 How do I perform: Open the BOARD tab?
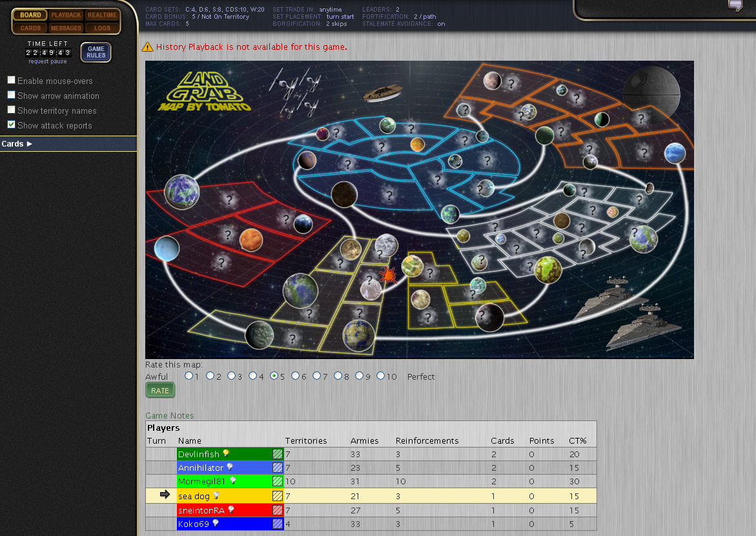pos(30,15)
